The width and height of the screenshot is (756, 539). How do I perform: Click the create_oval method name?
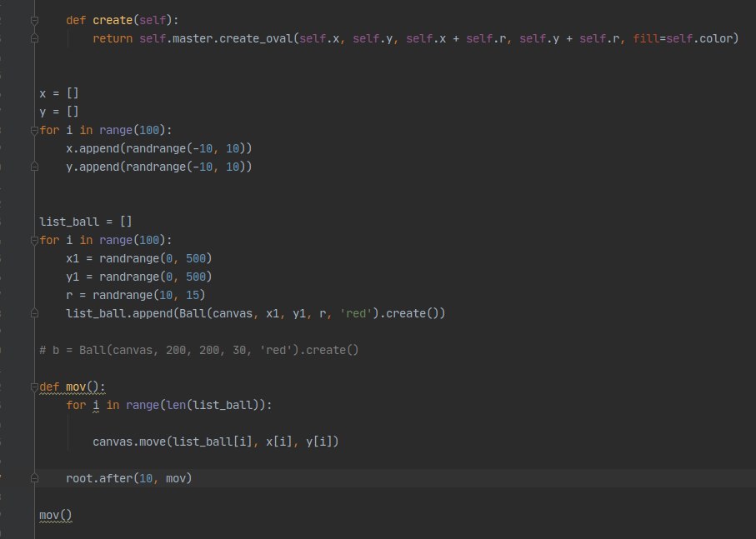256,38
